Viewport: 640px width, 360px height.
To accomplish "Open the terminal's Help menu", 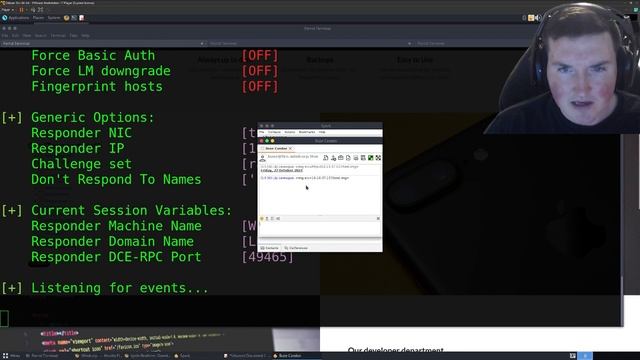I will (85, 36).
